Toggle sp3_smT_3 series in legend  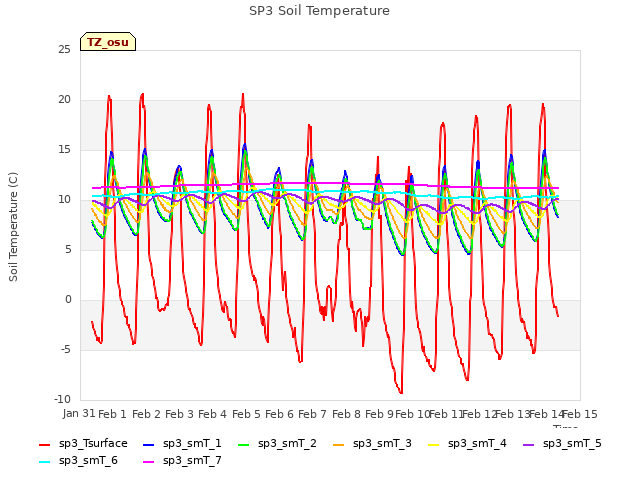(372, 443)
